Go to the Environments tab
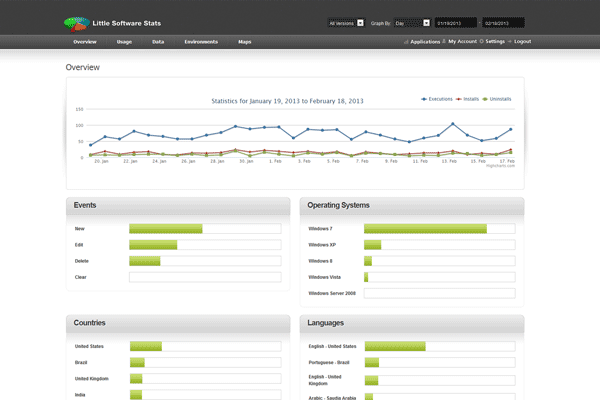Screen dimensions: 600x400 point(201,42)
